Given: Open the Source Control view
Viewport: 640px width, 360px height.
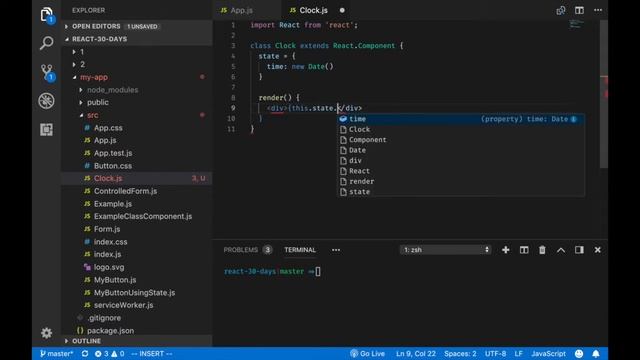Looking at the screenshot, I should point(47,72).
